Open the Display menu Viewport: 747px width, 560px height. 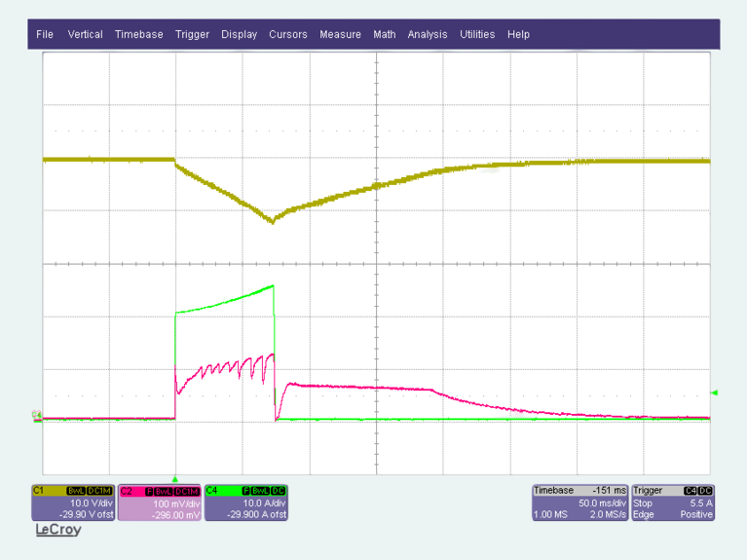[x=240, y=34]
